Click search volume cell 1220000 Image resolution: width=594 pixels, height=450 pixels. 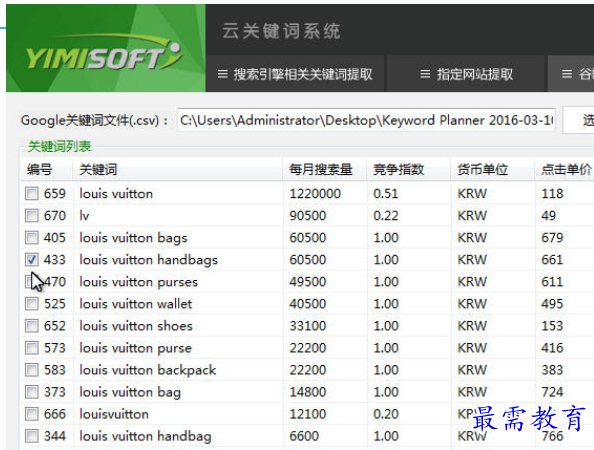coord(315,194)
